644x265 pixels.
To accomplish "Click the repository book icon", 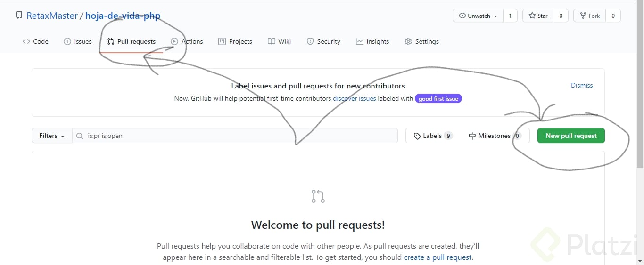I will [x=19, y=16].
